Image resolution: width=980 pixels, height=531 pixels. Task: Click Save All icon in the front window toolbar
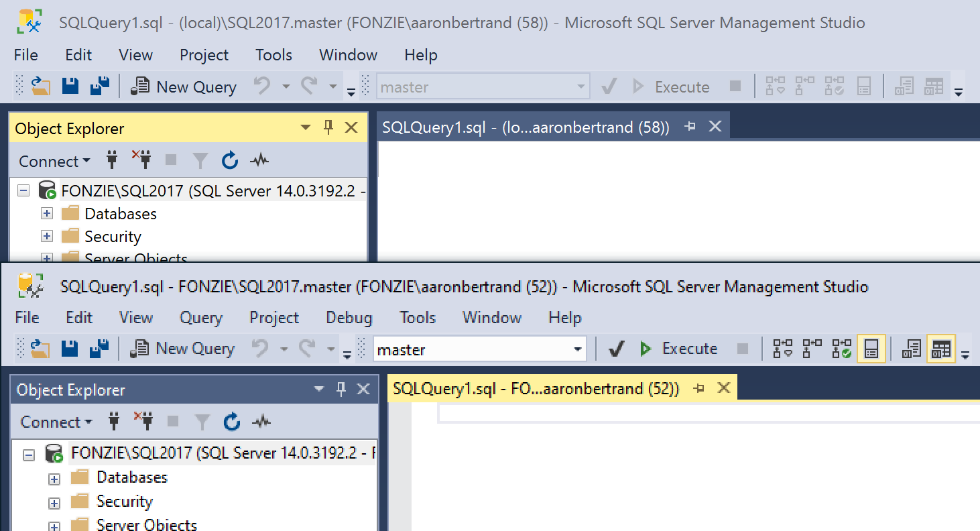coord(100,349)
